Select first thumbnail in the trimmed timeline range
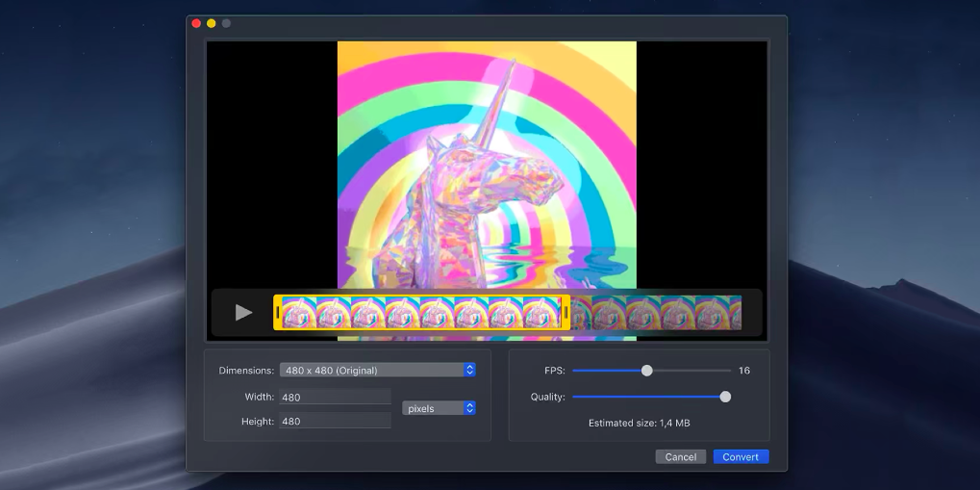Screen dimensions: 980x490 pos(298,312)
